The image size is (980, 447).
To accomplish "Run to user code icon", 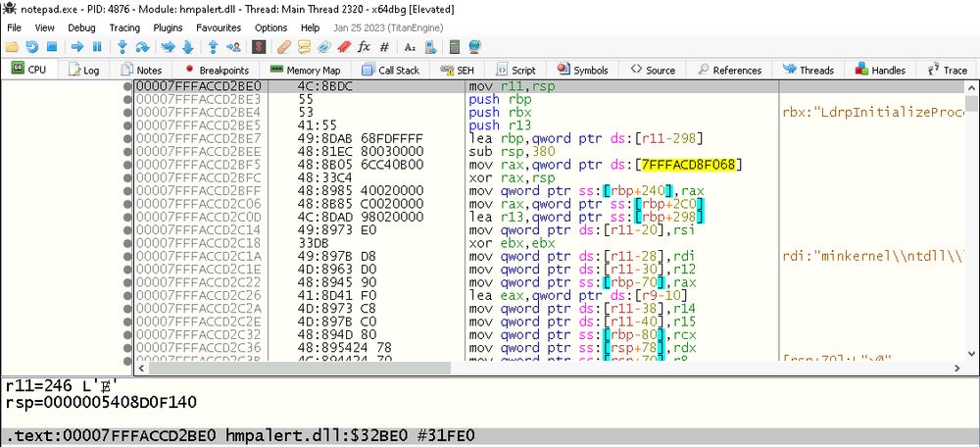I will (x=233, y=47).
